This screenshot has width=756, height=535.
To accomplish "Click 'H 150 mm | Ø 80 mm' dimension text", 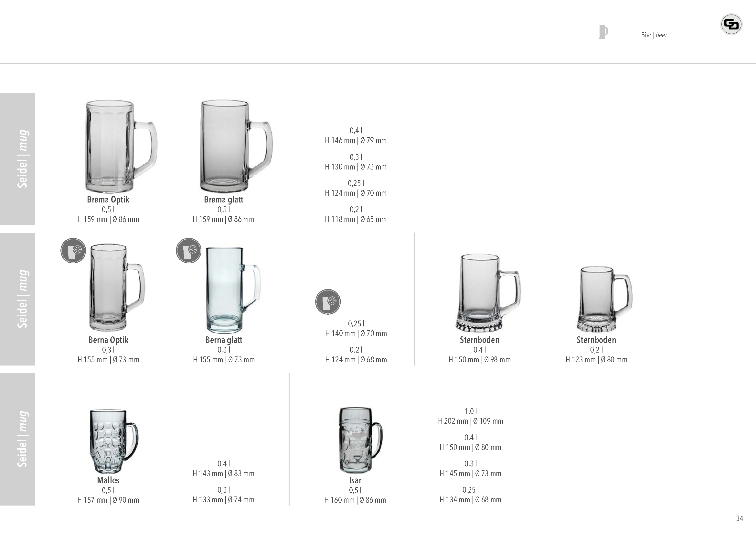I will (x=471, y=447).
